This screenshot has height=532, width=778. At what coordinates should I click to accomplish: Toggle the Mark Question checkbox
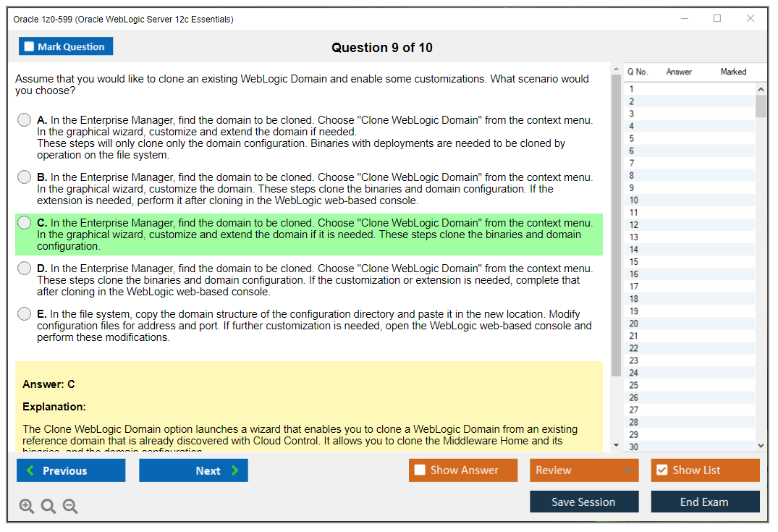coord(29,46)
